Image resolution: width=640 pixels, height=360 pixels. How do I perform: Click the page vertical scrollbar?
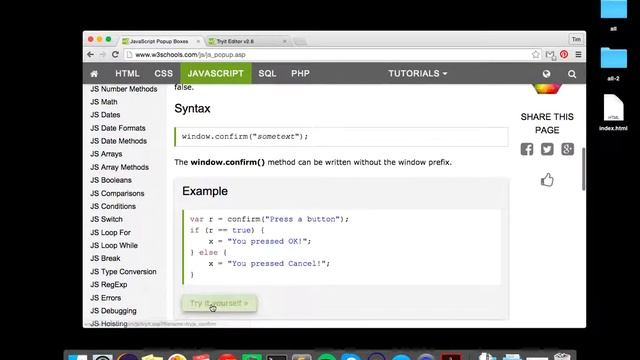tap(583, 169)
